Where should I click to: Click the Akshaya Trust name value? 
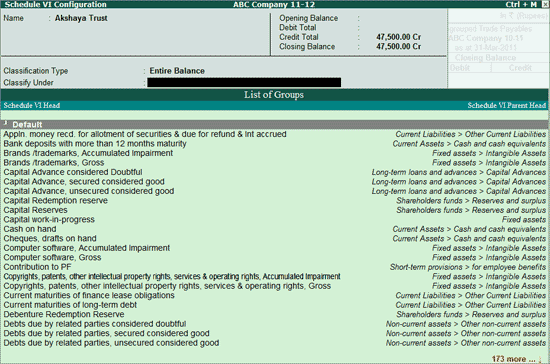coord(81,18)
